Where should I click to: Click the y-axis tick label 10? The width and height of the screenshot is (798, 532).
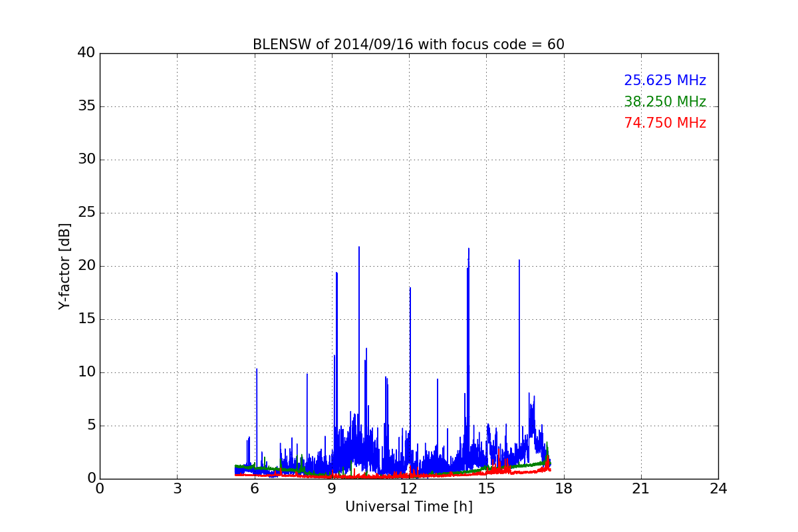[x=86, y=372]
